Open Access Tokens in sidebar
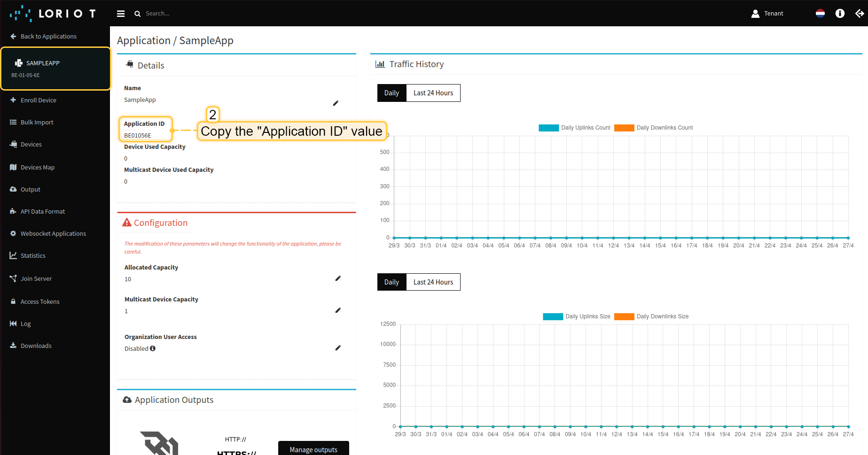868x455 pixels. coord(40,301)
